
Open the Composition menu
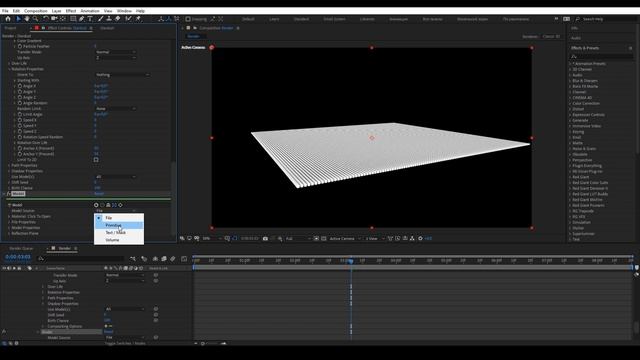36,11
